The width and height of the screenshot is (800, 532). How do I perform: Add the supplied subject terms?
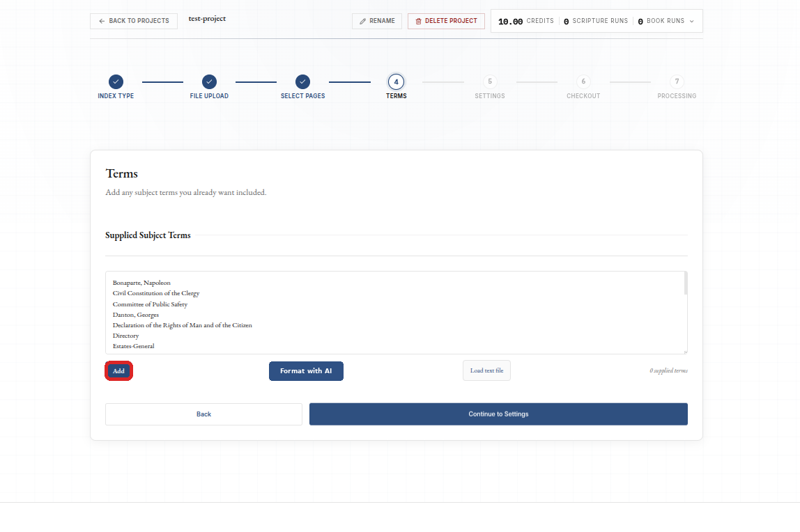[119, 371]
